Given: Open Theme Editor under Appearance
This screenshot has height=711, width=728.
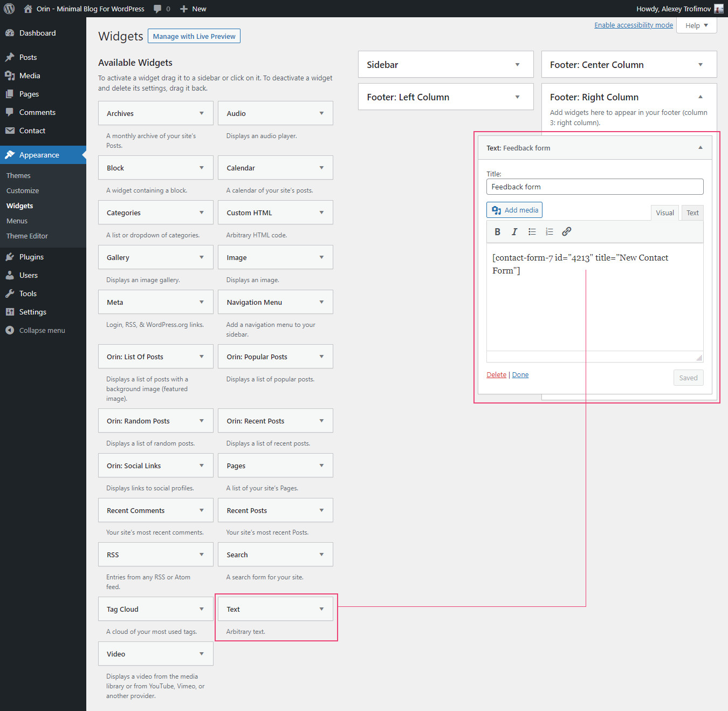Looking at the screenshot, I should click(x=26, y=236).
